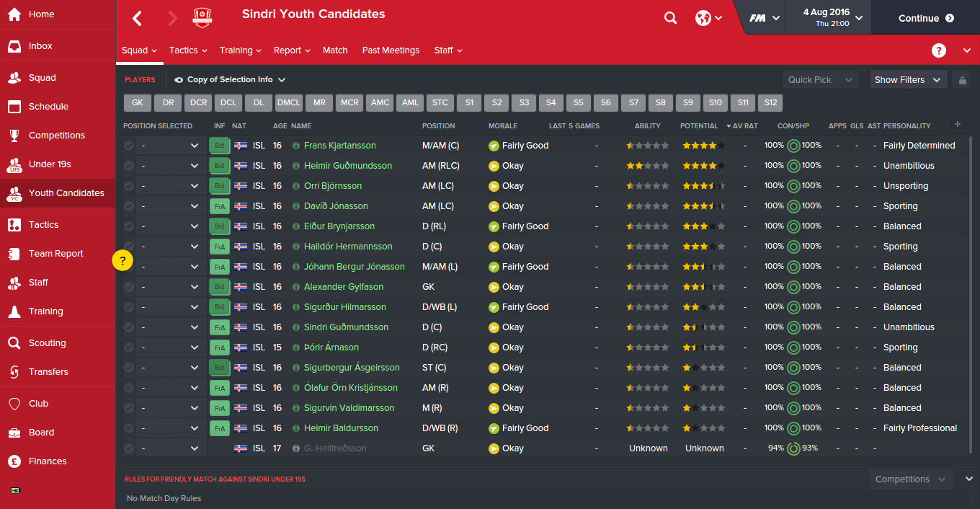Tick the checkbox on Frans Kjartansson's row
Screen dimensions: 980x509
(x=129, y=145)
